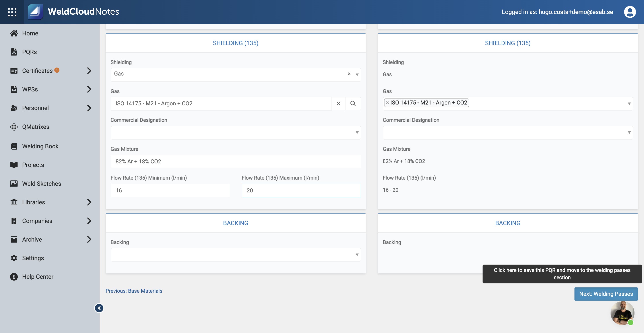Click the Companies building icon
This screenshot has height=333, width=644.
coord(14,221)
